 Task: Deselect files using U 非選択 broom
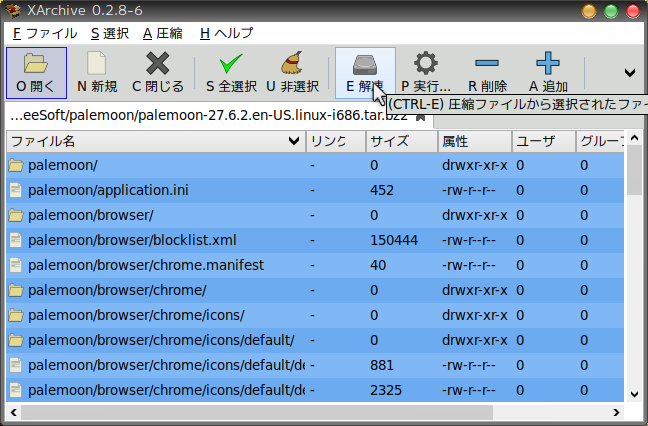point(292,73)
